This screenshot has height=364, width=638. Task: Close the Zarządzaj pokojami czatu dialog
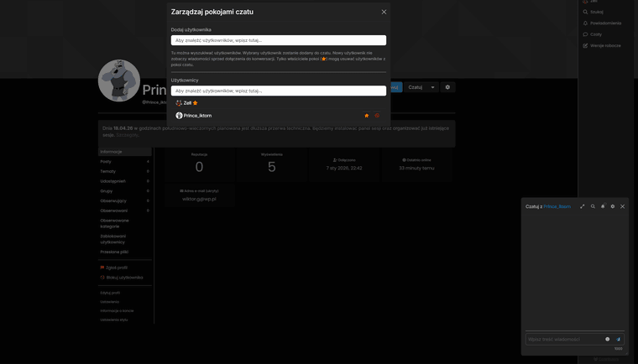coord(384,12)
